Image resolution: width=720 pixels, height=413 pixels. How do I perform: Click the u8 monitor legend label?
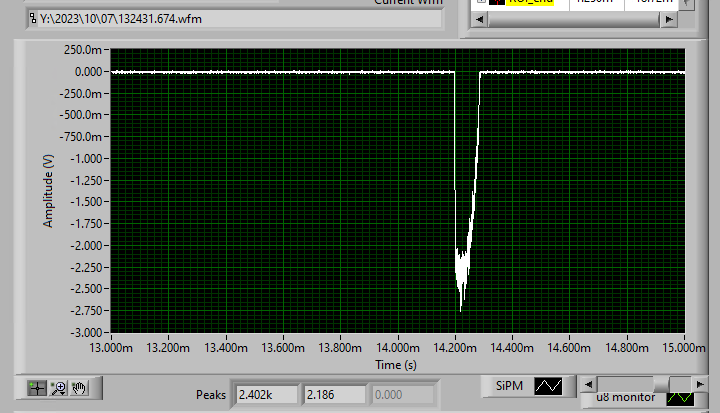pos(625,397)
